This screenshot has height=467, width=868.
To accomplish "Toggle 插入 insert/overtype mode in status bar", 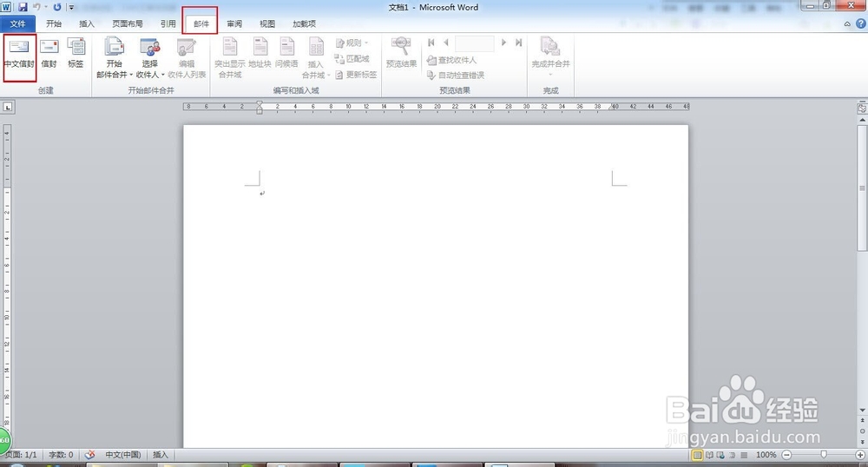I will coord(160,455).
